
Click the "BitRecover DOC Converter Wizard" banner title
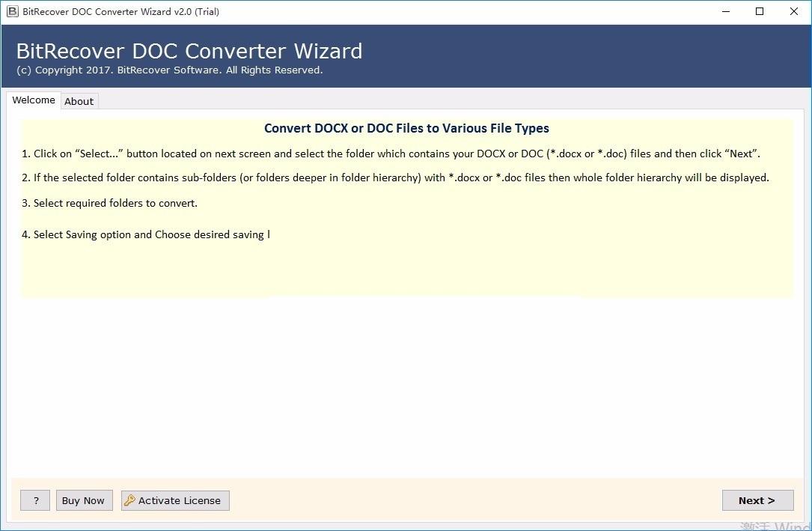click(x=189, y=51)
